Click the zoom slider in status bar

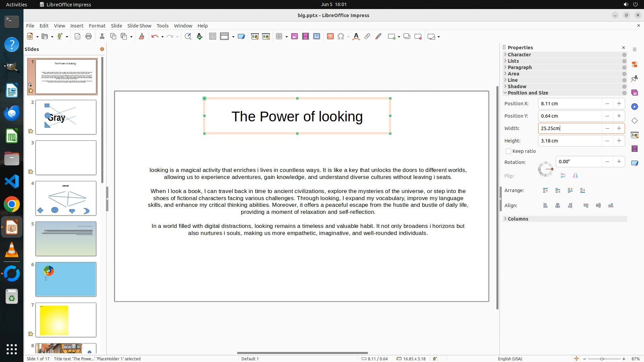click(602, 359)
